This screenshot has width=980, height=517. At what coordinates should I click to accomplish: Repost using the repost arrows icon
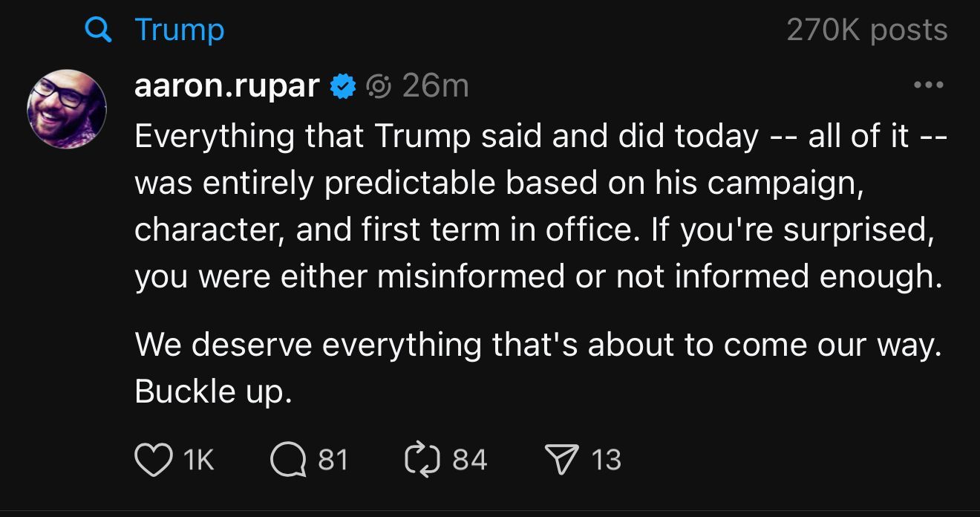[422, 459]
